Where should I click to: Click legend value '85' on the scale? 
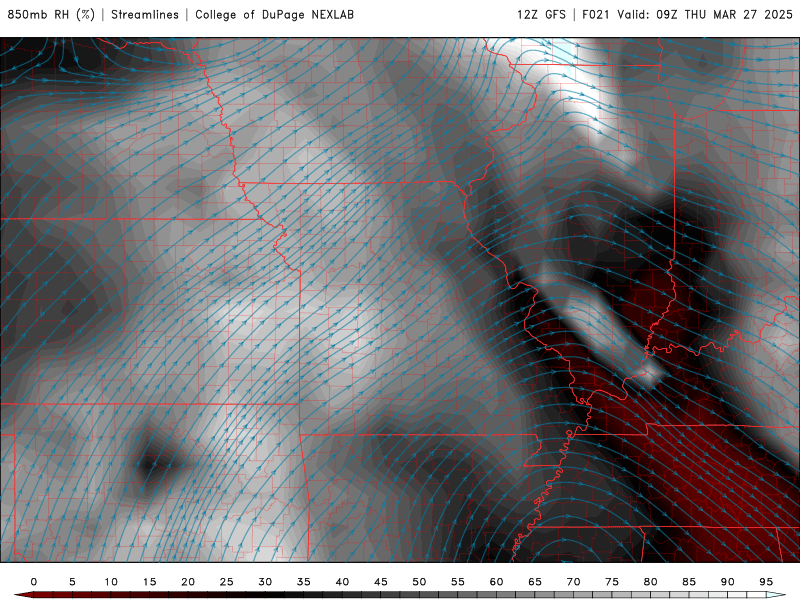[689, 582]
